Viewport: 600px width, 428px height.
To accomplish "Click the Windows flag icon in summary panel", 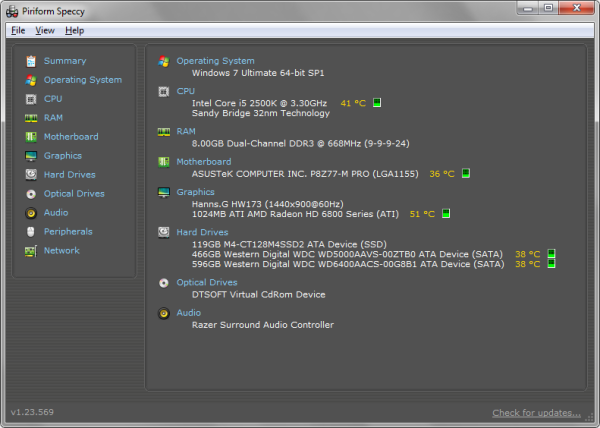I will [164, 61].
